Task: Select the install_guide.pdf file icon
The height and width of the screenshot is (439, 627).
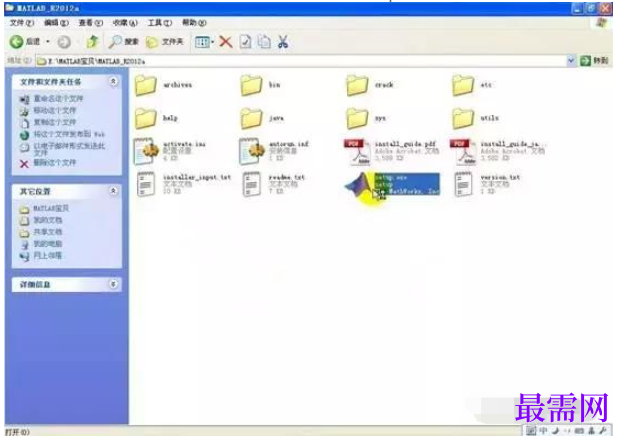Action: click(357, 152)
